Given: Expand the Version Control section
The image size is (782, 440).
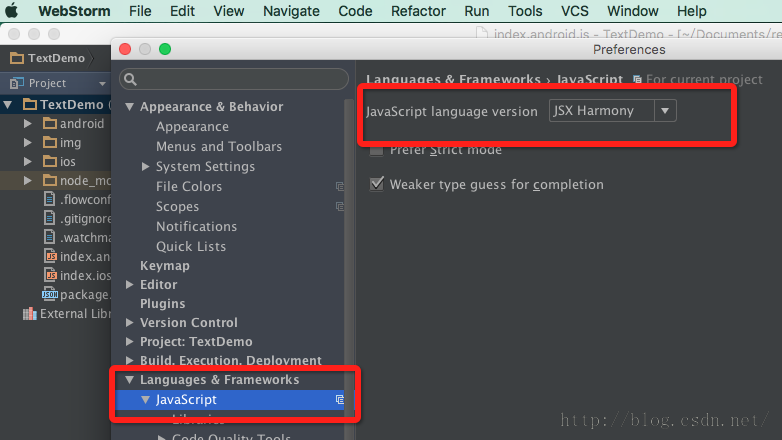Looking at the screenshot, I should point(129,323).
